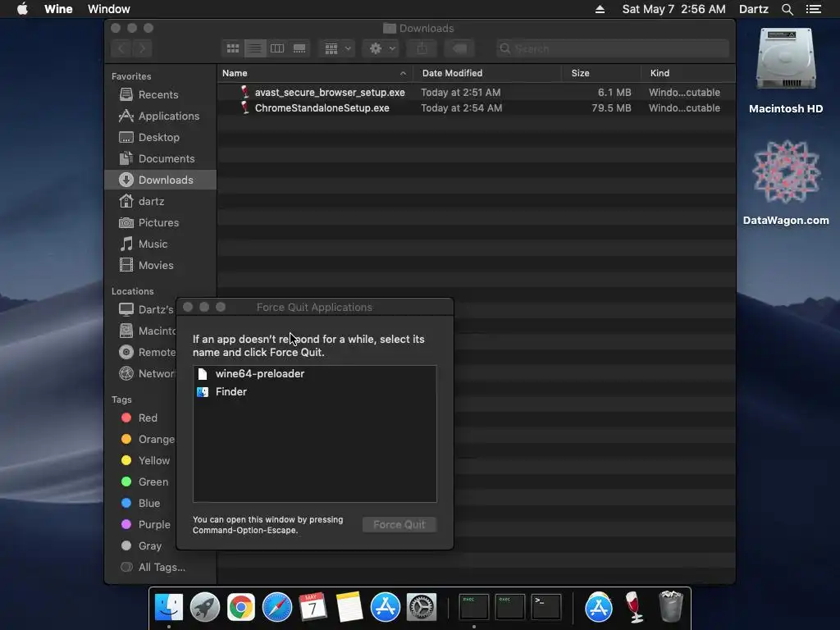Click the Edit Tags button in the Finder toolbar
Viewport: 840px width, 630px height.
459,48
